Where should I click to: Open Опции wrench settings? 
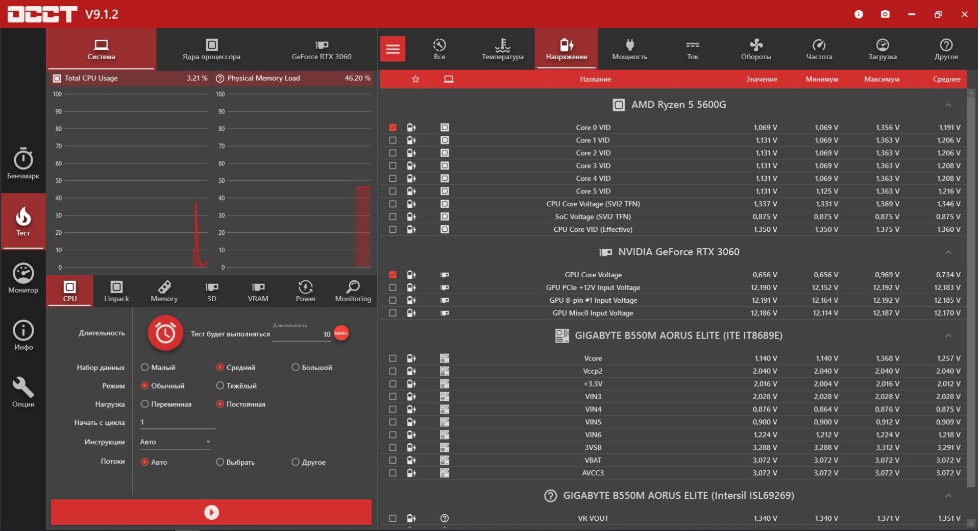(x=23, y=393)
